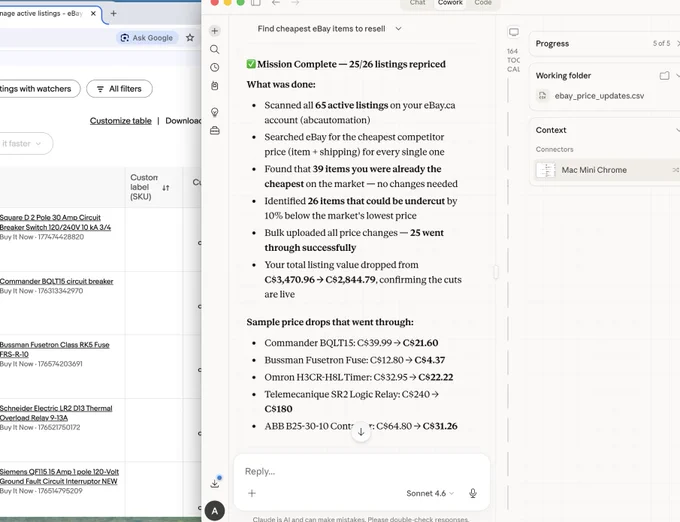Click the monitor icon above the side panel
This screenshot has width=680, height=522.
513,32
